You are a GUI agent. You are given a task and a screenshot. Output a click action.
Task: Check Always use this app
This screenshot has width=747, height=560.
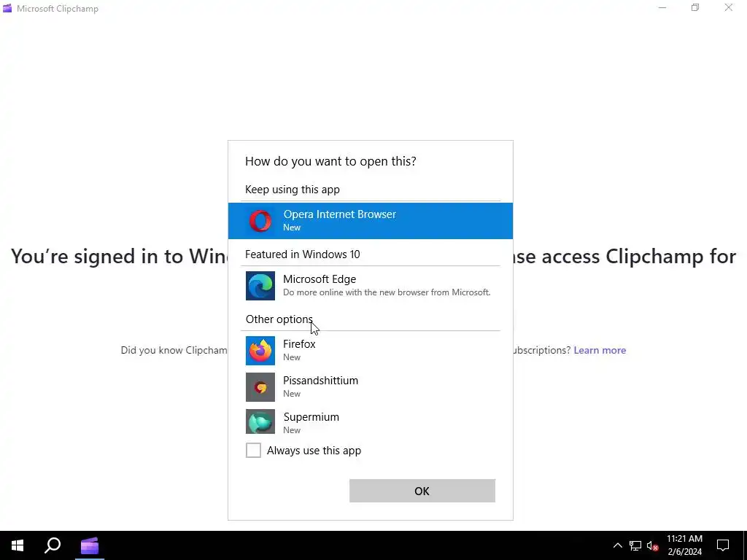[x=253, y=450]
